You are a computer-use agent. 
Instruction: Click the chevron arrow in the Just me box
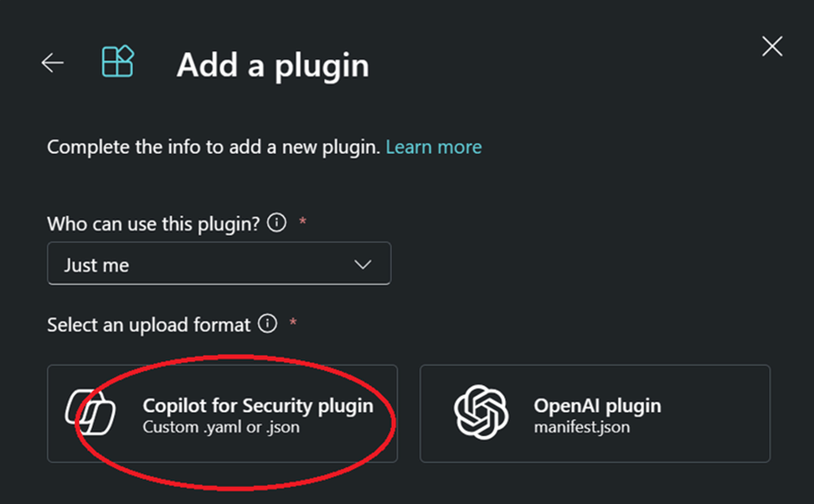pyautogui.click(x=363, y=265)
